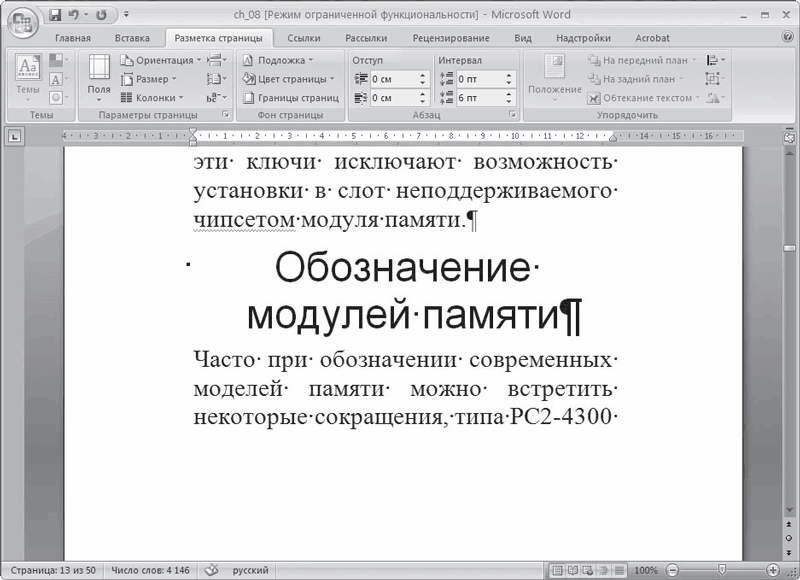Switch to Full Screen Reading view
This screenshot has height=580, width=800.
[573, 570]
